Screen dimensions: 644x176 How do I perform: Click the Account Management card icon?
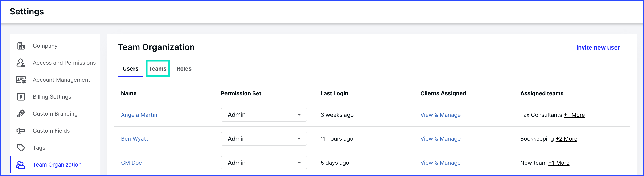tap(21, 80)
